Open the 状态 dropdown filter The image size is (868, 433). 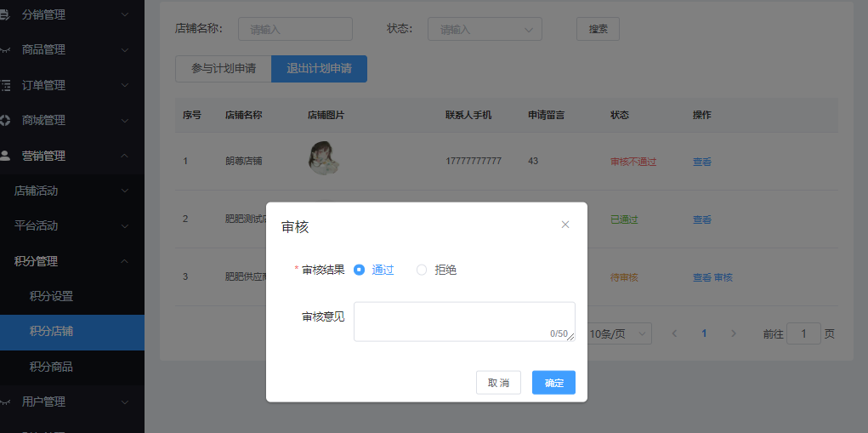pos(485,29)
